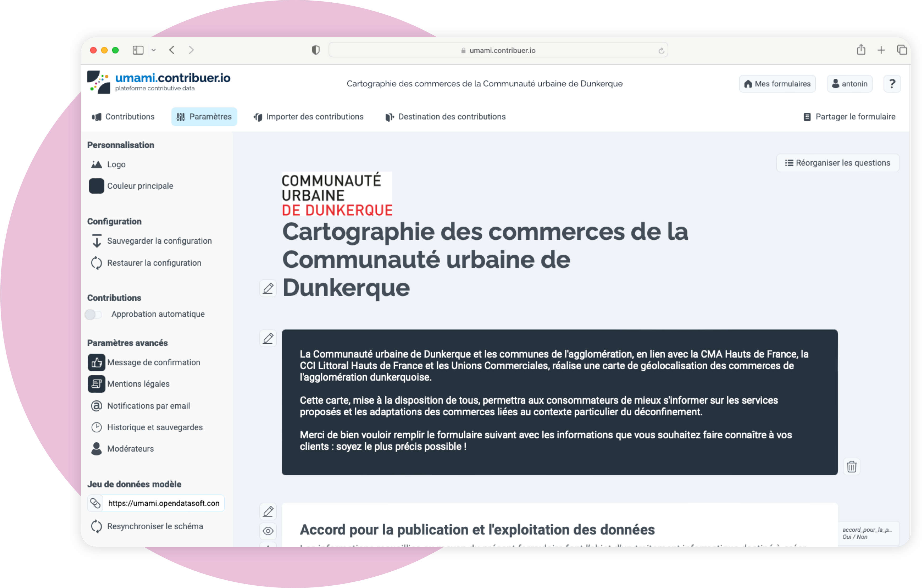Viewport: 924px width, 588px height.
Task: Edit the Accord pour la publication question
Action: (x=268, y=511)
